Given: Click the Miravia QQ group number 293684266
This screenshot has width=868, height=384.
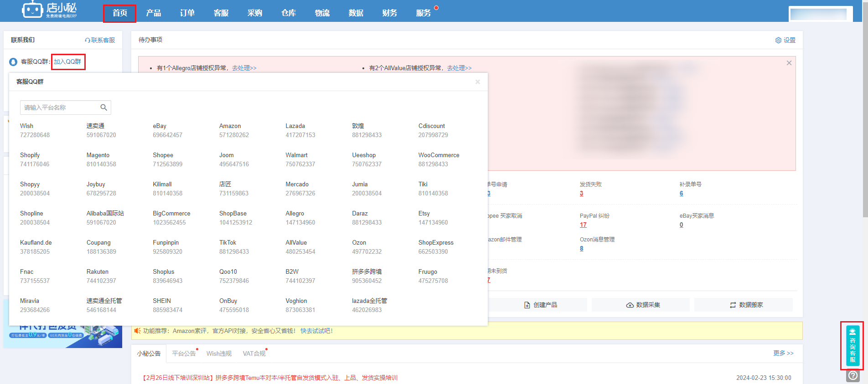Looking at the screenshot, I should coord(35,310).
